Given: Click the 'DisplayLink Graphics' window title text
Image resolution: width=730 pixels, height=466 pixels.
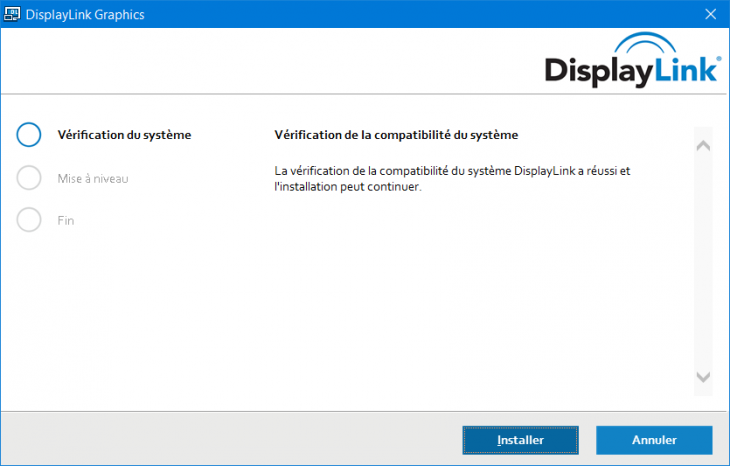Looking at the screenshot, I should (85, 14).
